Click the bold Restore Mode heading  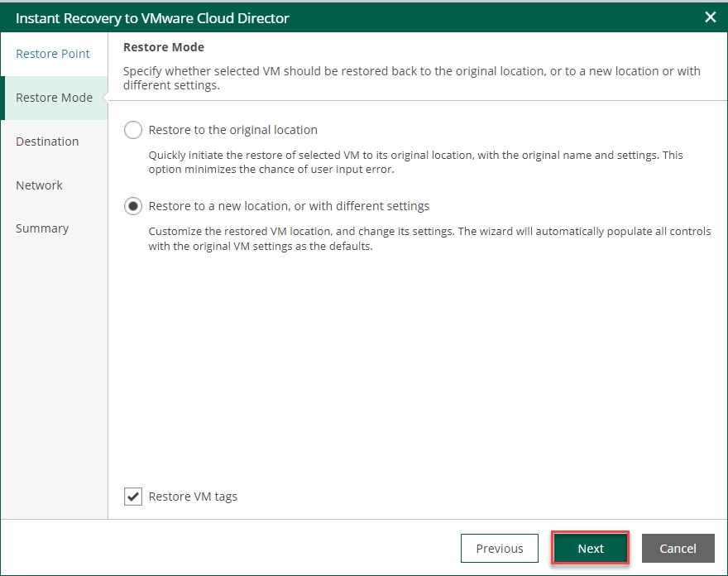pos(164,47)
